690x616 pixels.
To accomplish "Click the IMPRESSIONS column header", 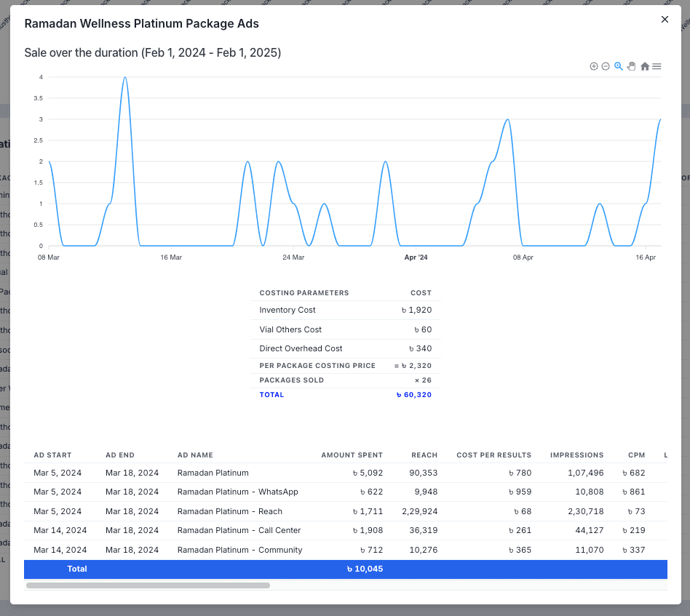I will (576, 455).
